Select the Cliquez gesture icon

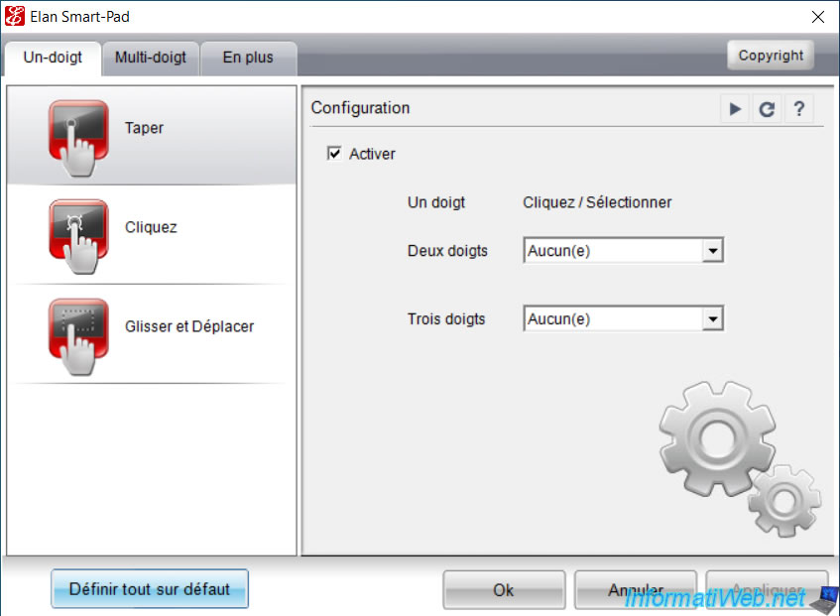point(78,236)
